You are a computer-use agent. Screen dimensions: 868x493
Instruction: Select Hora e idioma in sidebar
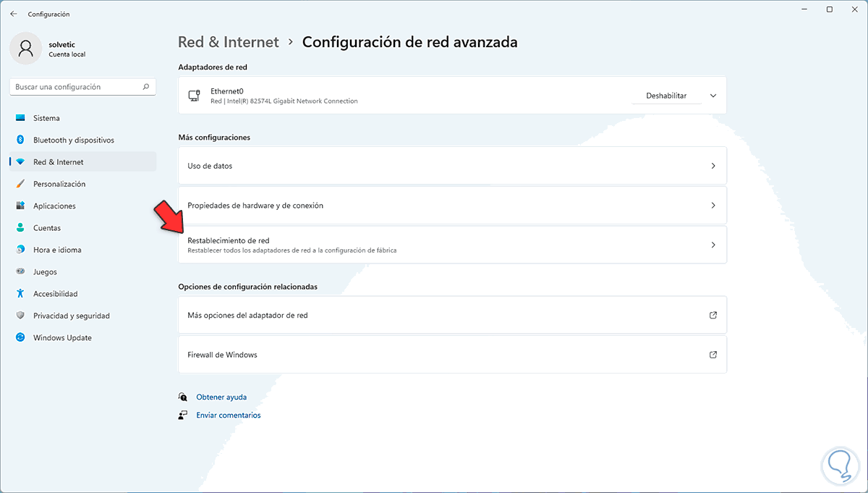pyautogui.click(x=83, y=250)
